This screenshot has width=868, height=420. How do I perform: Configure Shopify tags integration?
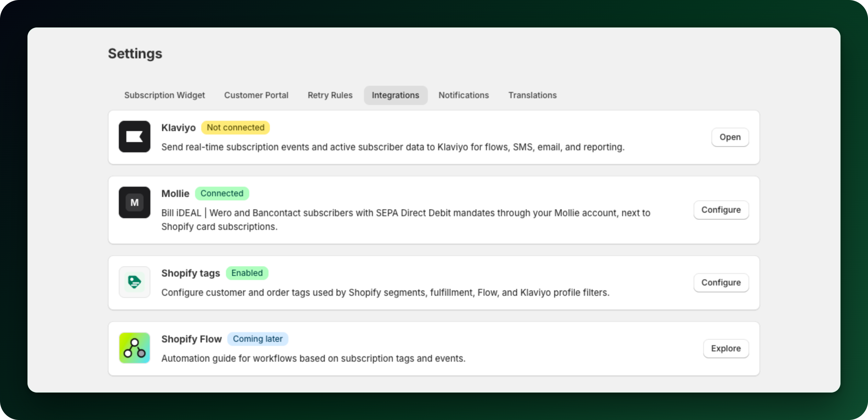point(721,283)
